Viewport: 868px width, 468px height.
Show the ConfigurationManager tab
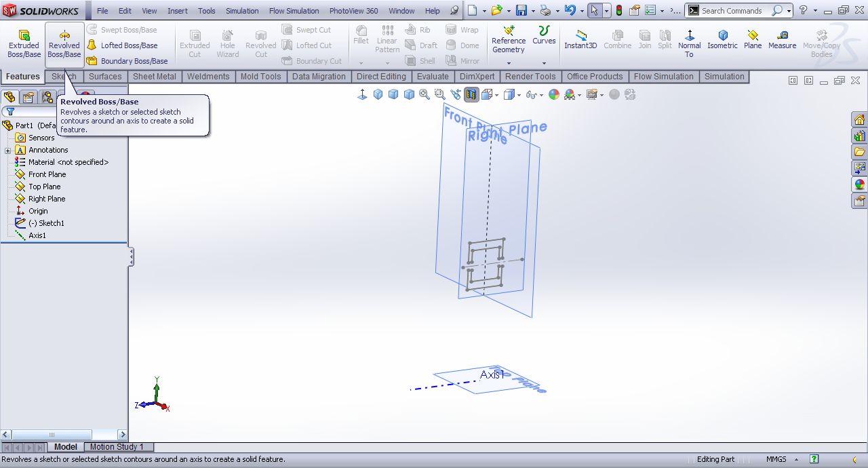tap(47, 97)
